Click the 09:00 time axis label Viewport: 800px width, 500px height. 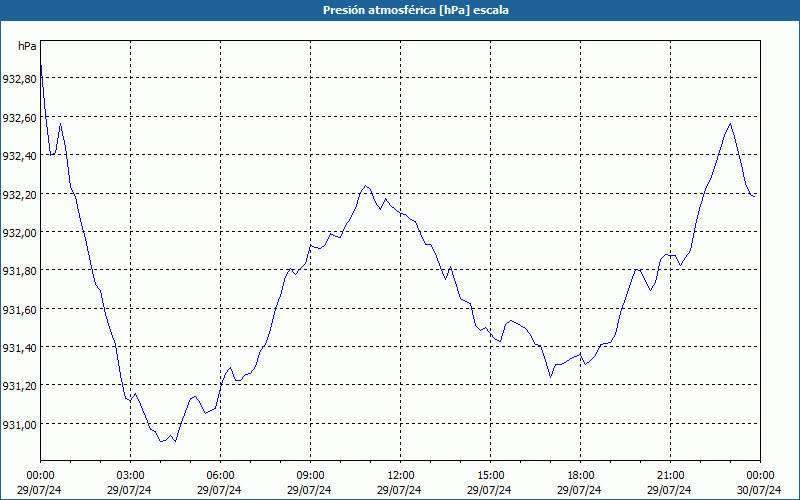click(x=310, y=476)
